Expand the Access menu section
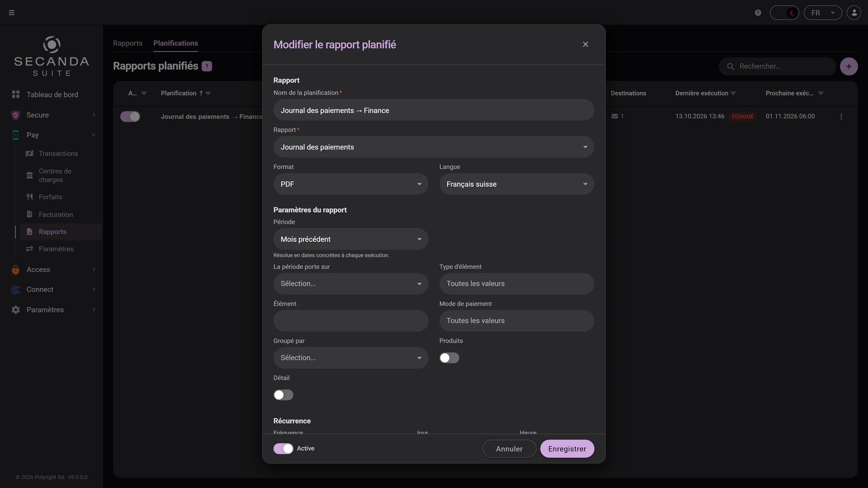 (52, 270)
